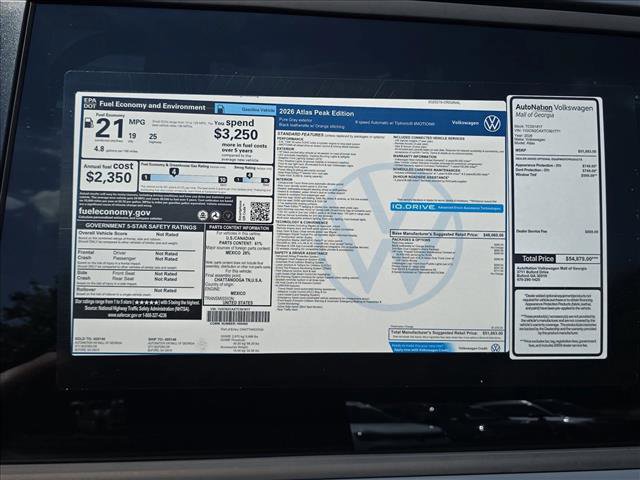Click 'Window Tint' line on addendum
This screenshot has height=480, width=640.
click(556, 175)
